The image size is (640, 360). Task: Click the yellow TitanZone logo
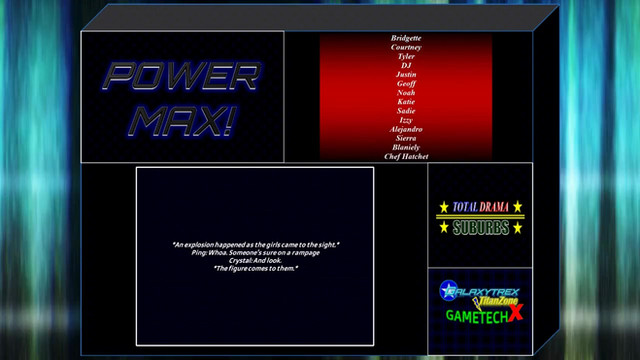click(495, 302)
